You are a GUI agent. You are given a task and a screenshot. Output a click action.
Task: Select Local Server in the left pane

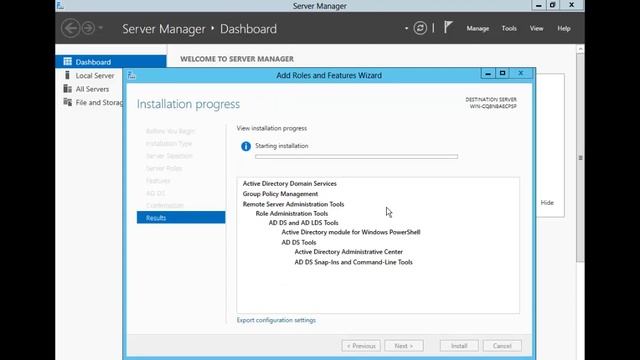pyautogui.click(x=95, y=76)
